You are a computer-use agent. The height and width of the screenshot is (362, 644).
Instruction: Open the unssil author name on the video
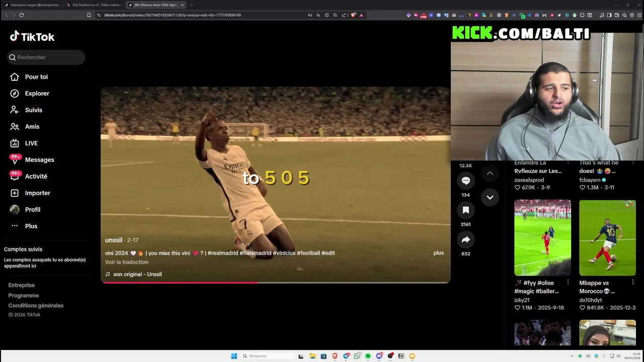114,240
